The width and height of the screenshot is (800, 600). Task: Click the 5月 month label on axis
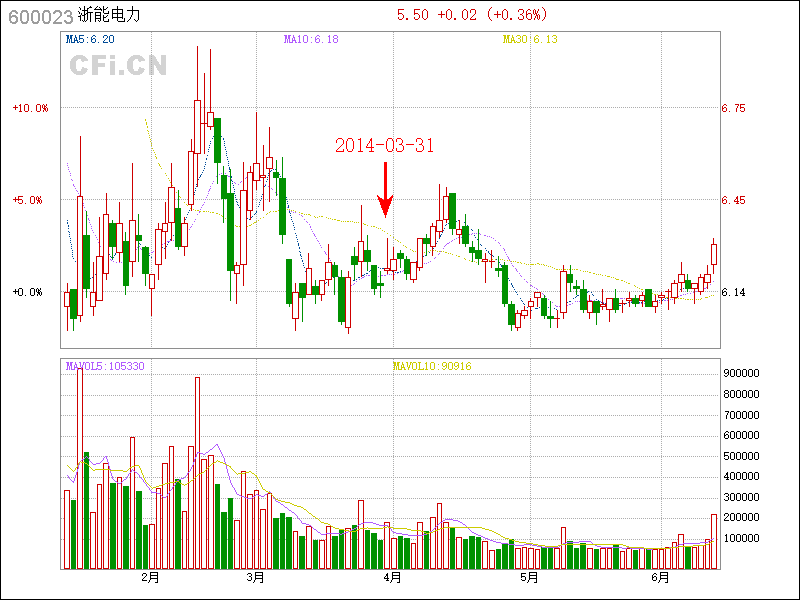pyautogui.click(x=529, y=577)
